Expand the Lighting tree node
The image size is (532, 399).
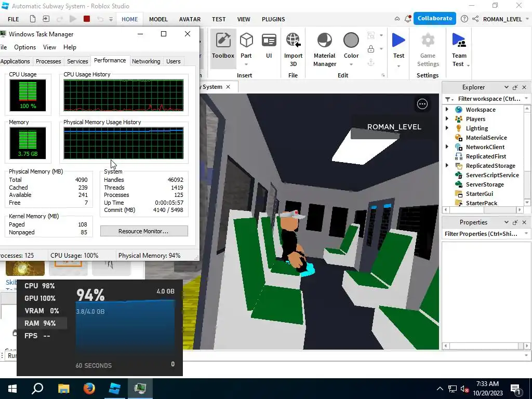pos(447,128)
